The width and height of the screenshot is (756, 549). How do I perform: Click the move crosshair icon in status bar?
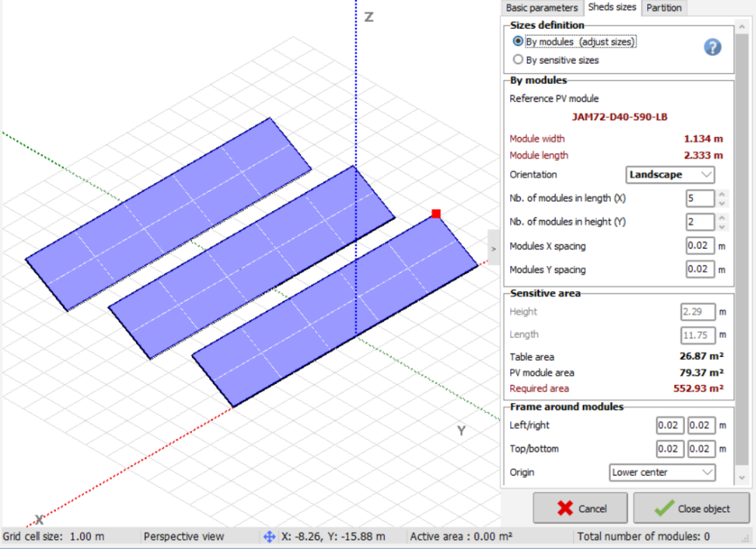[269, 536]
